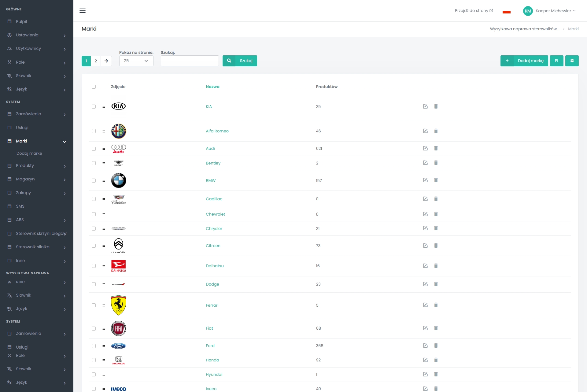Click the green Szukaj search button

point(240,61)
